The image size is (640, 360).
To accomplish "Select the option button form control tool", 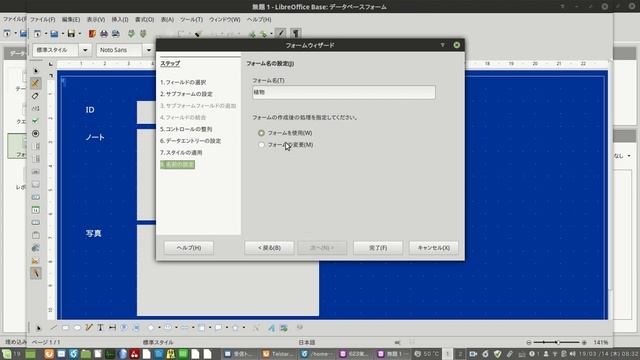I will [x=36, y=133].
